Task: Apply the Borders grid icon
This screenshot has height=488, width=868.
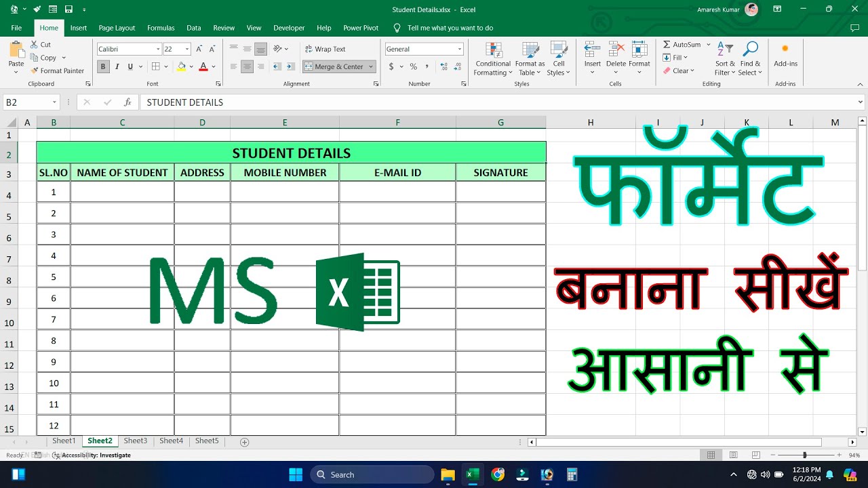Action: (155, 66)
